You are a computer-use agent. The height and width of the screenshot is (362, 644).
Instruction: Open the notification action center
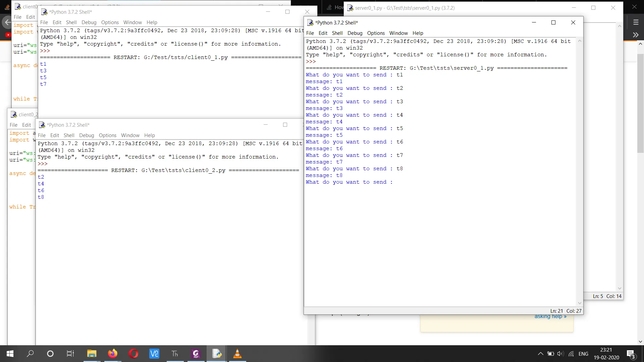point(631,354)
